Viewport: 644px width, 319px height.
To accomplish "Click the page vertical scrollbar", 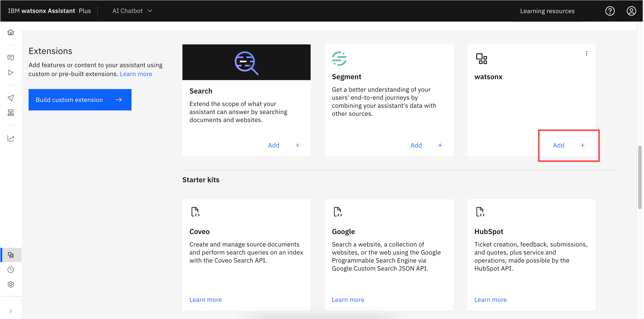I will pyautogui.click(x=640, y=177).
